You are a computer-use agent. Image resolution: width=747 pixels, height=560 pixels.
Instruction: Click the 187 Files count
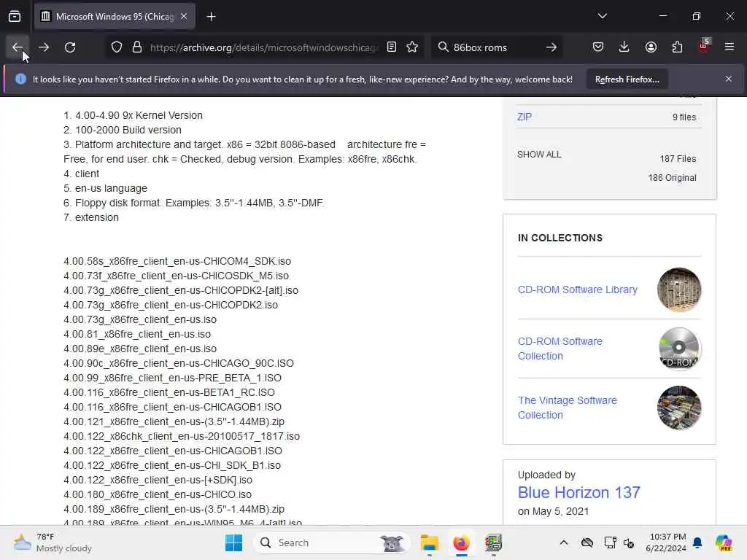click(678, 159)
